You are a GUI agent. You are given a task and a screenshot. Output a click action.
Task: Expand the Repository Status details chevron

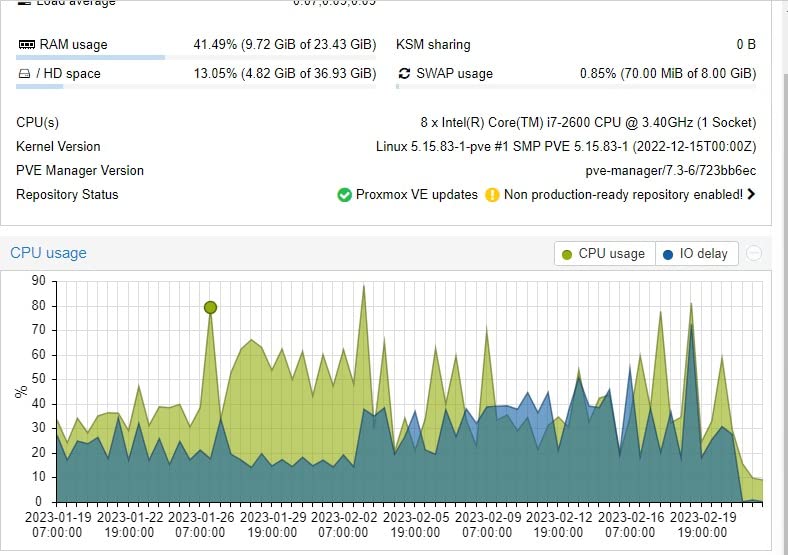coord(751,194)
